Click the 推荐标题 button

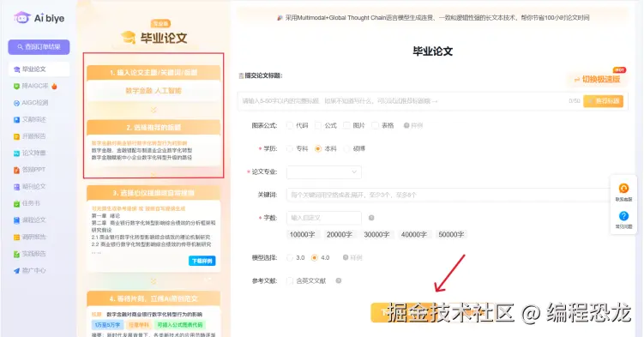(x=604, y=101)
